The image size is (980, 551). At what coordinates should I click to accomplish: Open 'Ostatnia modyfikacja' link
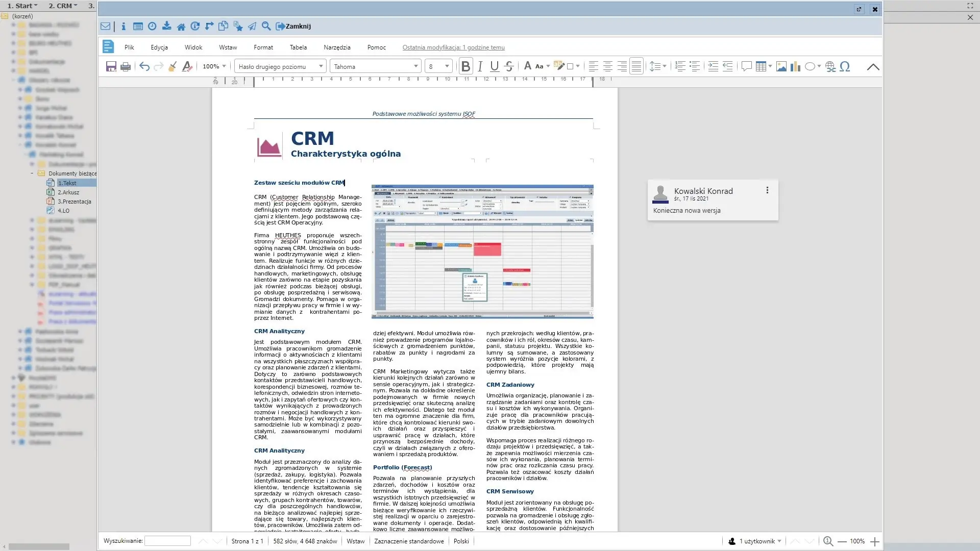(x=453, y=47)
